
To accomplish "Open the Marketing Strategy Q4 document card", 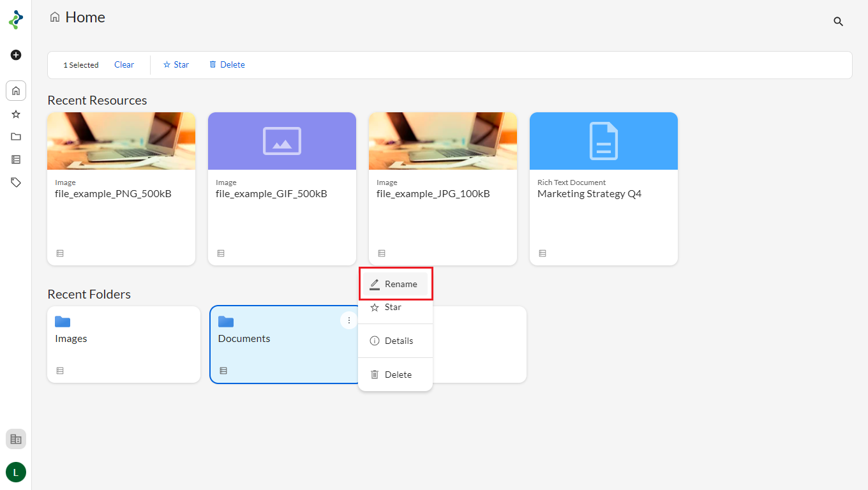I will 603,188.
